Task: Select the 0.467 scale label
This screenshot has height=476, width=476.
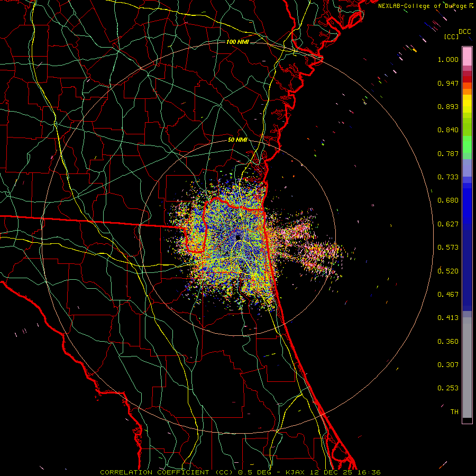Action: [448, 295]
